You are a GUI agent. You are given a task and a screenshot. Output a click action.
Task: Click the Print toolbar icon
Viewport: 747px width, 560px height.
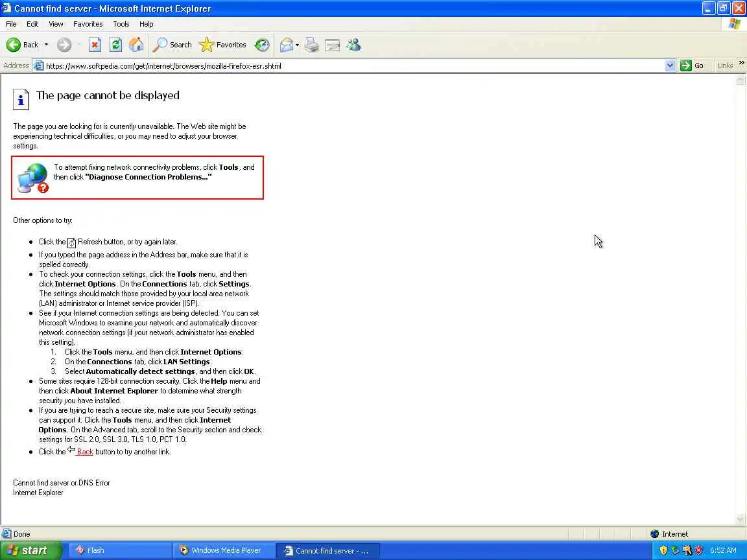pos(312,45)
